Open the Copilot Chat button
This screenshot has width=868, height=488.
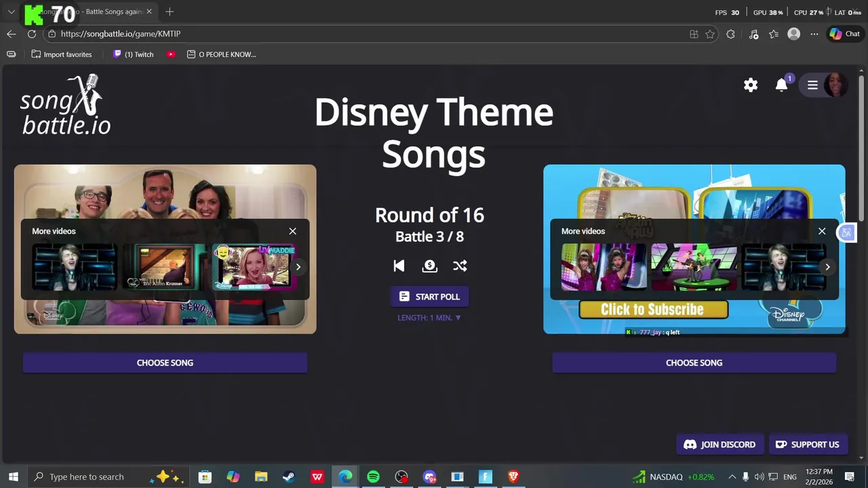point(845,34)
